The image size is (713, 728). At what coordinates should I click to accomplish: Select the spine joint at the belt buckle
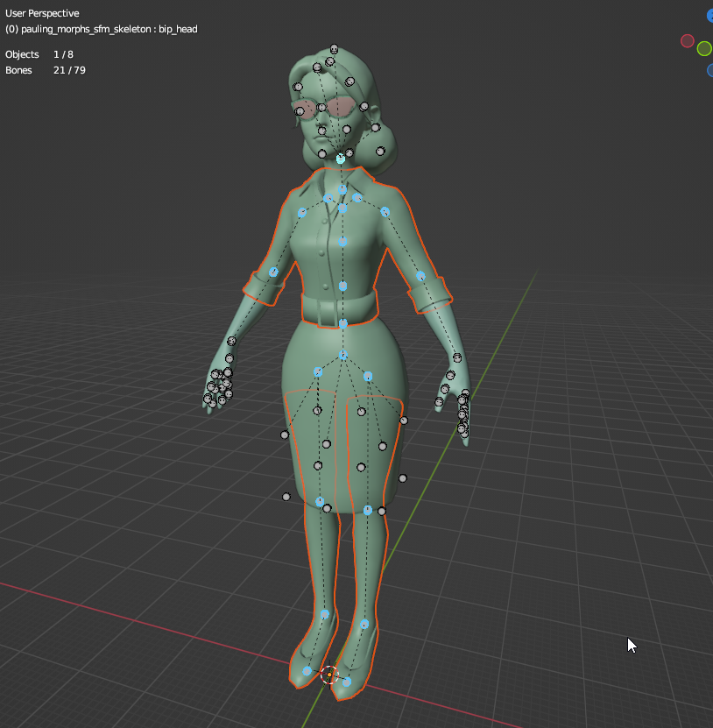[343, 323]
